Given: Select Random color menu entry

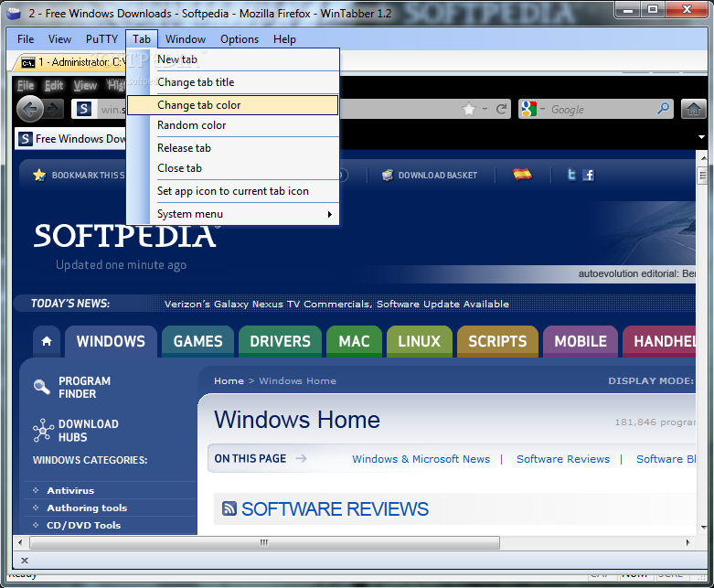Looking at the screenshot, I should 233,125.
